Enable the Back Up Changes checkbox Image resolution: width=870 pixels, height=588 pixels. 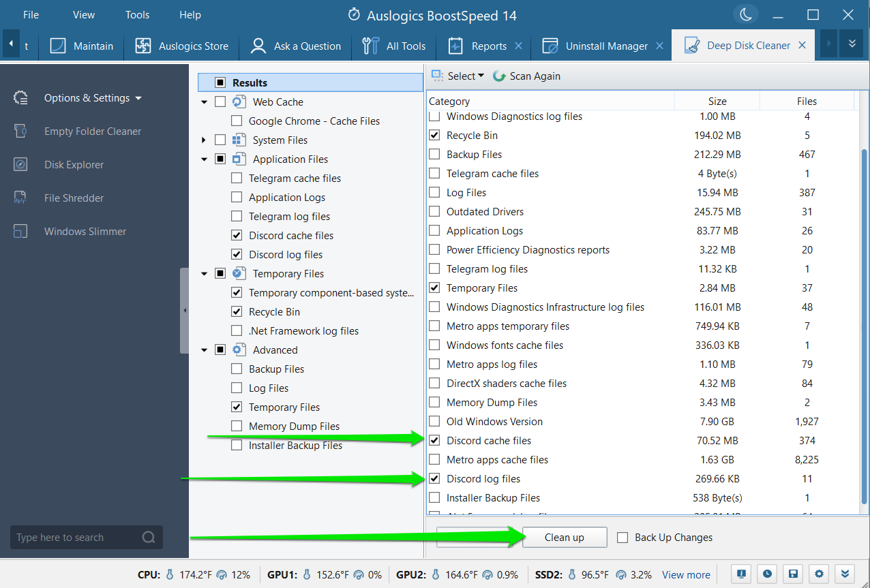(622, 538)
